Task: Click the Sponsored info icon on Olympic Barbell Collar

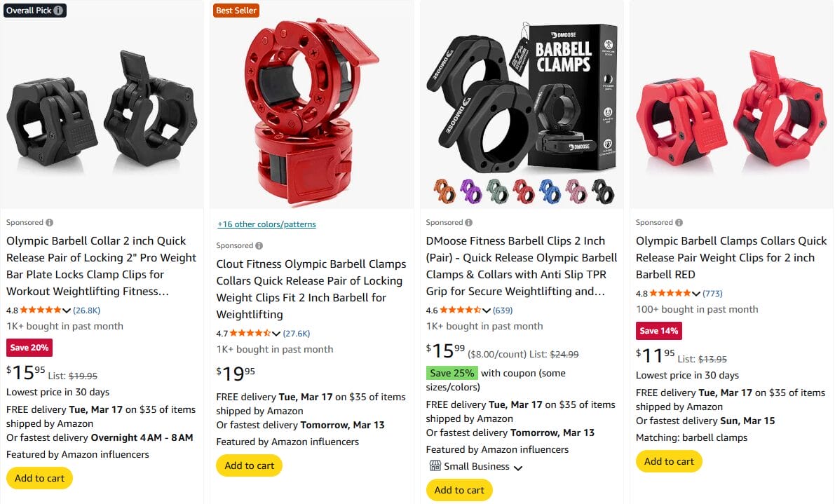Action: tap(48, 222)
